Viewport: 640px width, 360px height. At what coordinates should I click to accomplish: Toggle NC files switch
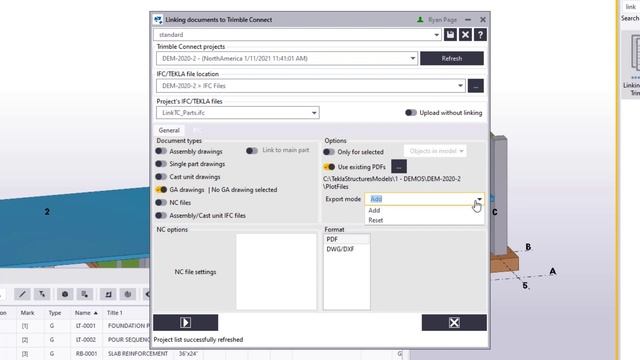coord(161,202)
